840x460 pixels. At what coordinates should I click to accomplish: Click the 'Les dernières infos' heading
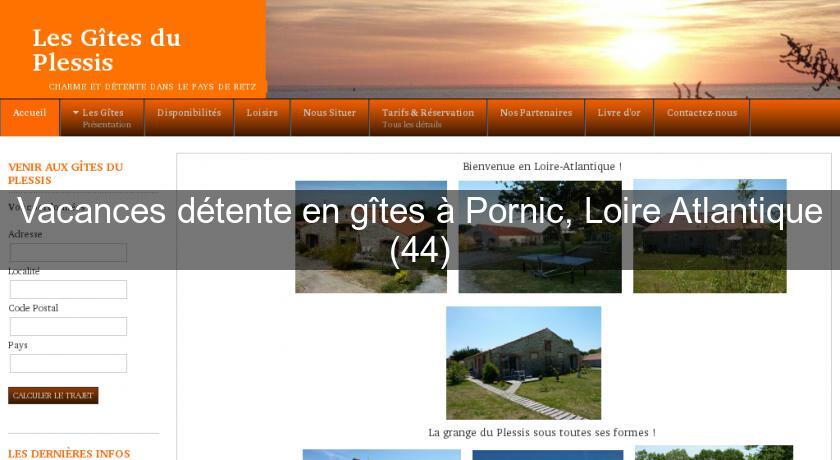(x=69, y=454)
